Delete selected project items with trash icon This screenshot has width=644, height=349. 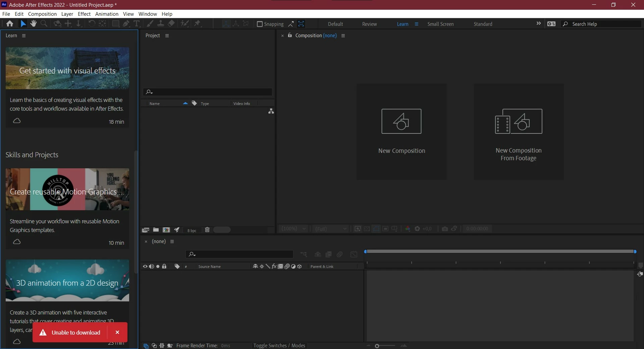tap(207, 230)
